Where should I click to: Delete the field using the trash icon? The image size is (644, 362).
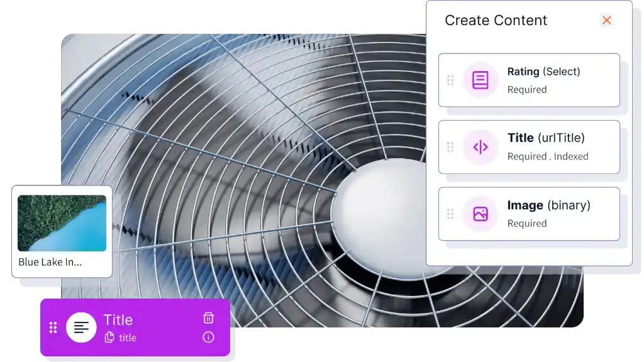(x=209, y=318)
